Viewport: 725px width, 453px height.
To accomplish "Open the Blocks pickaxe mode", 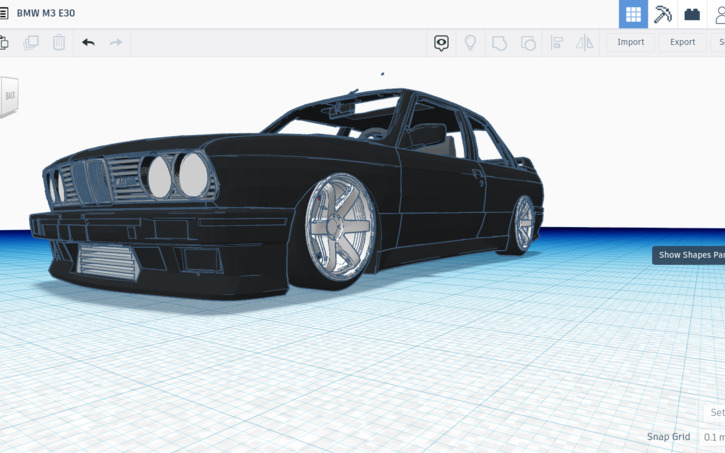I will 662,14.
